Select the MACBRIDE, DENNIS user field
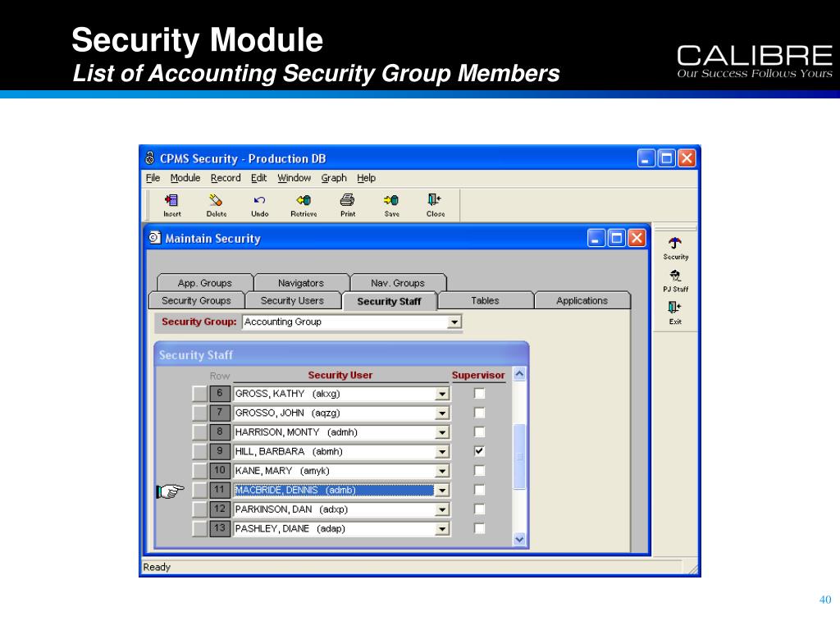This screenshot has height=630, width=840. click(334, 491)
